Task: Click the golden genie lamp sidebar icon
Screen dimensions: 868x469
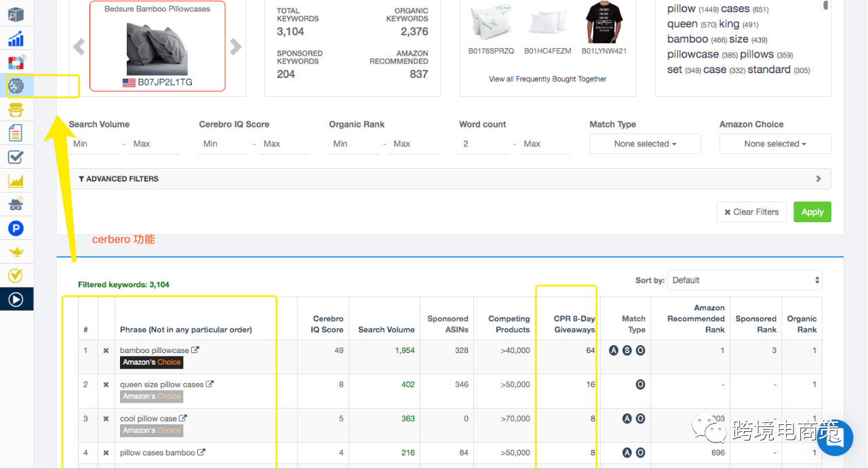Action: [x=16, y=252]
